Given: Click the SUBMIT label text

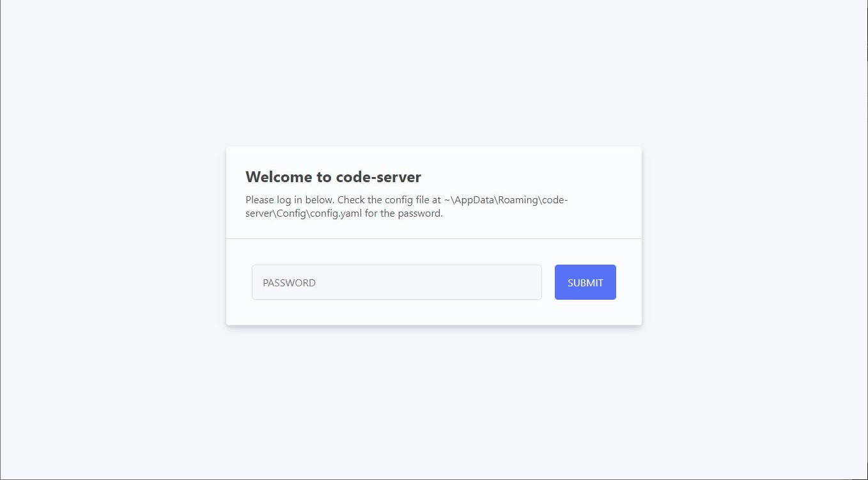Looking at the screenshot, I should (585, 283).
